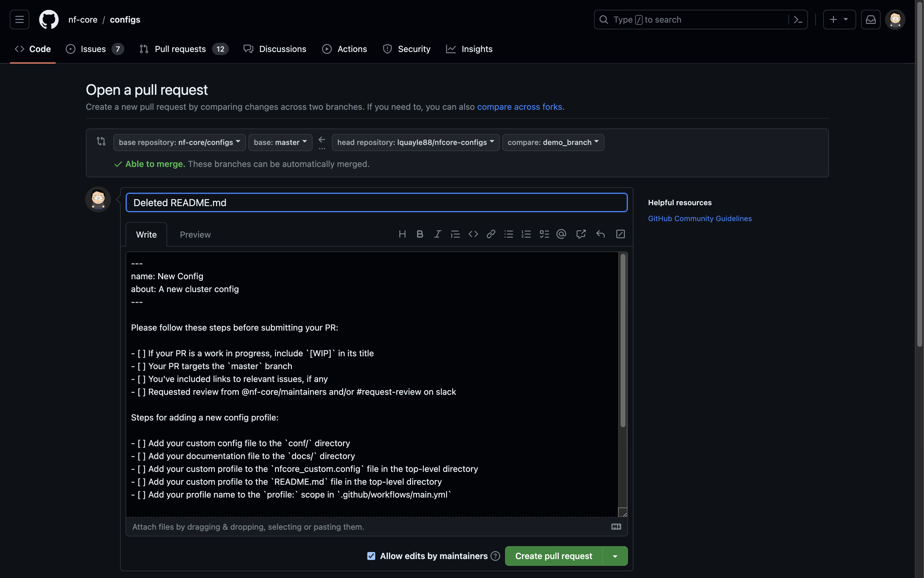Open base: master branch dropdown
This screenshot has width=924, height=578.
pos(280,142)
